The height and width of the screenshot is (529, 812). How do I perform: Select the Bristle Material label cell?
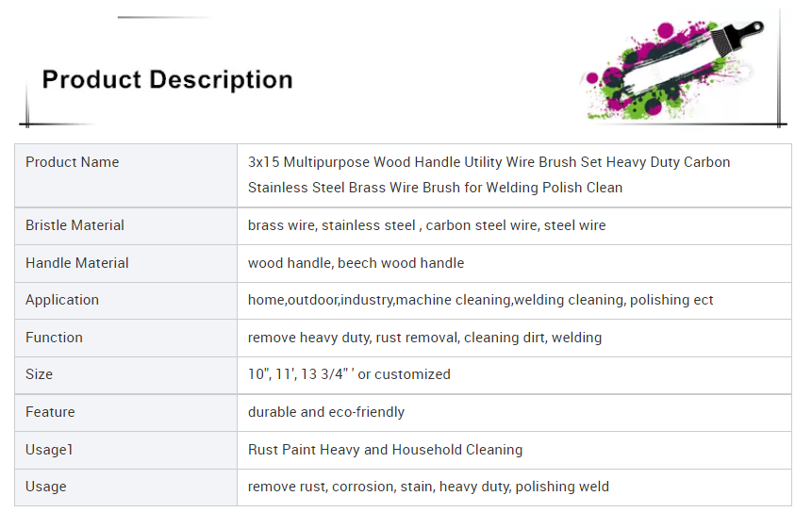pyautogui.click(x=125, y=226)
